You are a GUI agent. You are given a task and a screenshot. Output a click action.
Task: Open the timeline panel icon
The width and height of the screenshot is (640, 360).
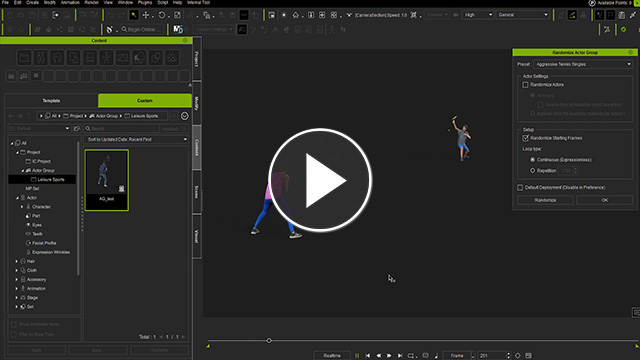tap(528, 356)
